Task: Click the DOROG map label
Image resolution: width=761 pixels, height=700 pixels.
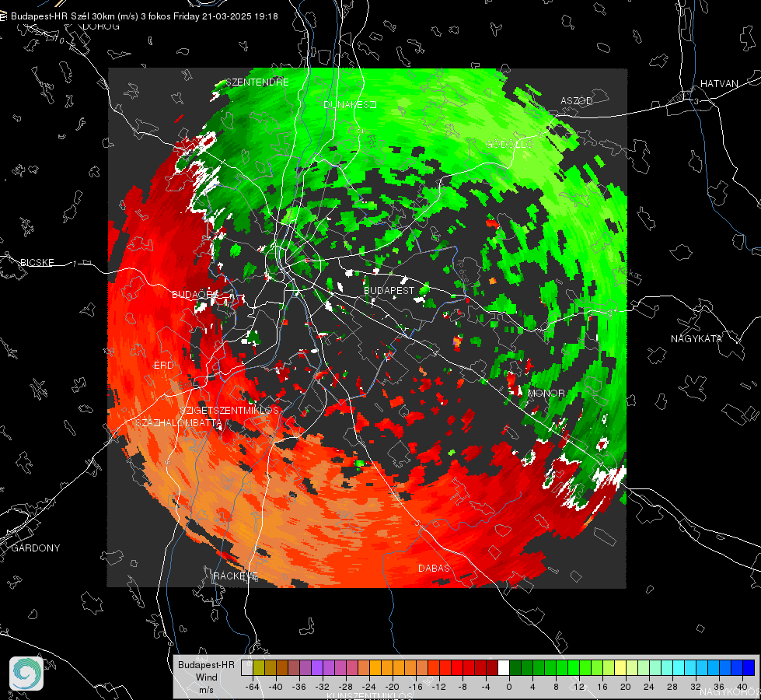Action: (101, 26)
